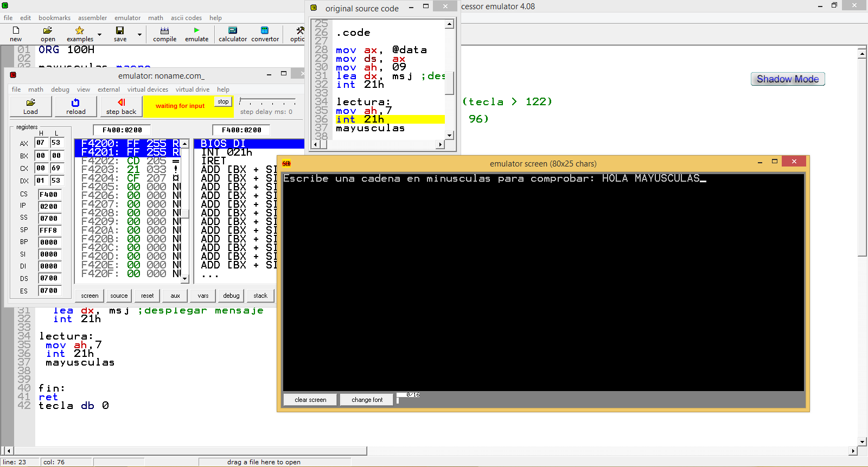Step back one instruction in emulator
The height and width of the screenshot is (467, 868).
coord(121,106)
